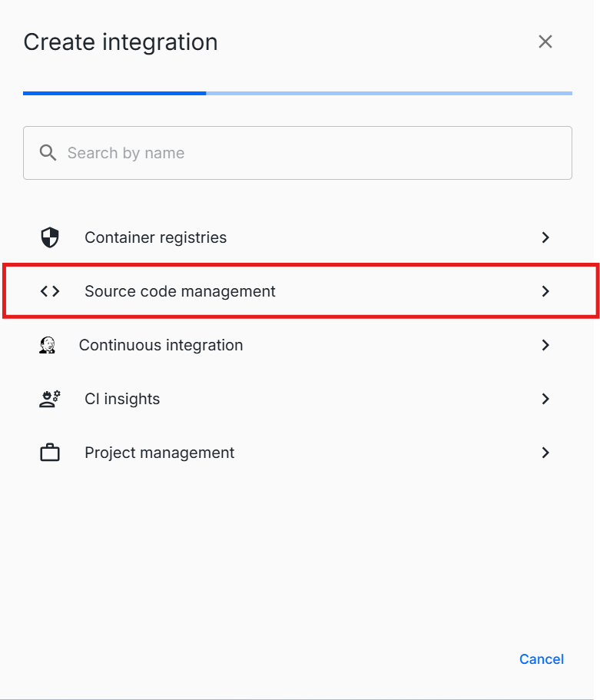The height and width of the screenshot is (700, 600).
Task: Click the wizard step progress bar
Action: tap(297, 93)
